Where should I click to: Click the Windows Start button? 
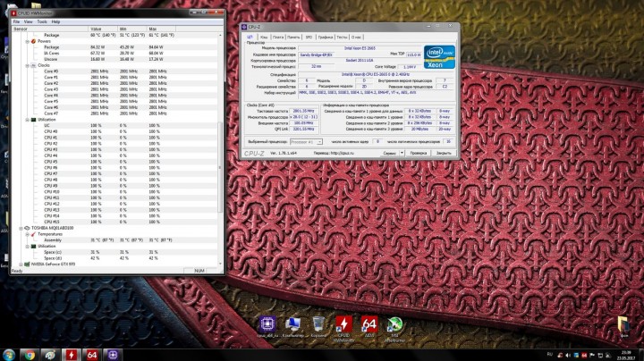tap(9, 355)
